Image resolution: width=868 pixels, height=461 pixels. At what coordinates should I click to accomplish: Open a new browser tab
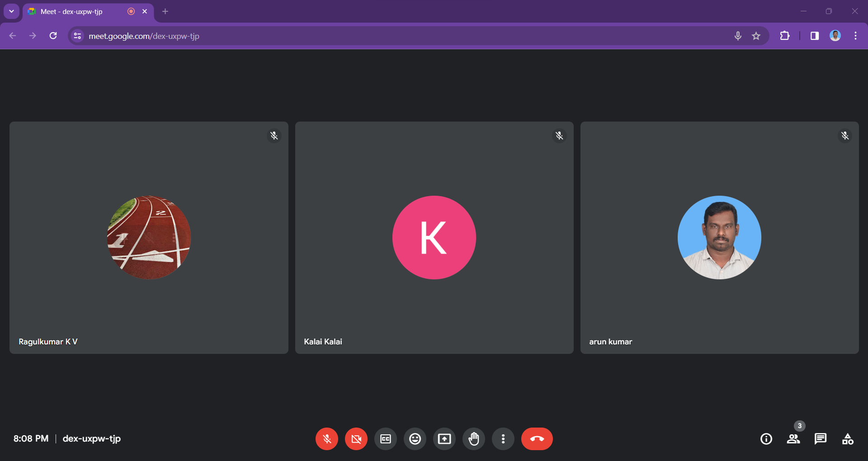(165, 11)
